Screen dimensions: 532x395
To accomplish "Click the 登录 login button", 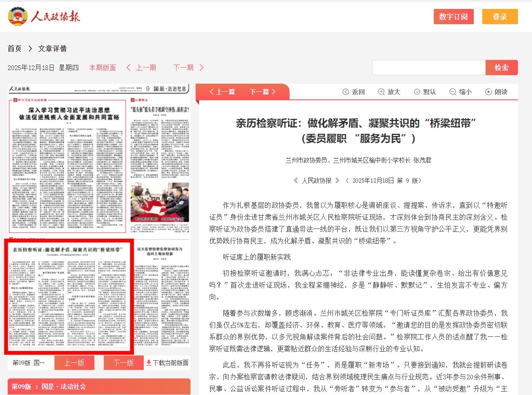I will pyautogui.click(x=500, y=17).
